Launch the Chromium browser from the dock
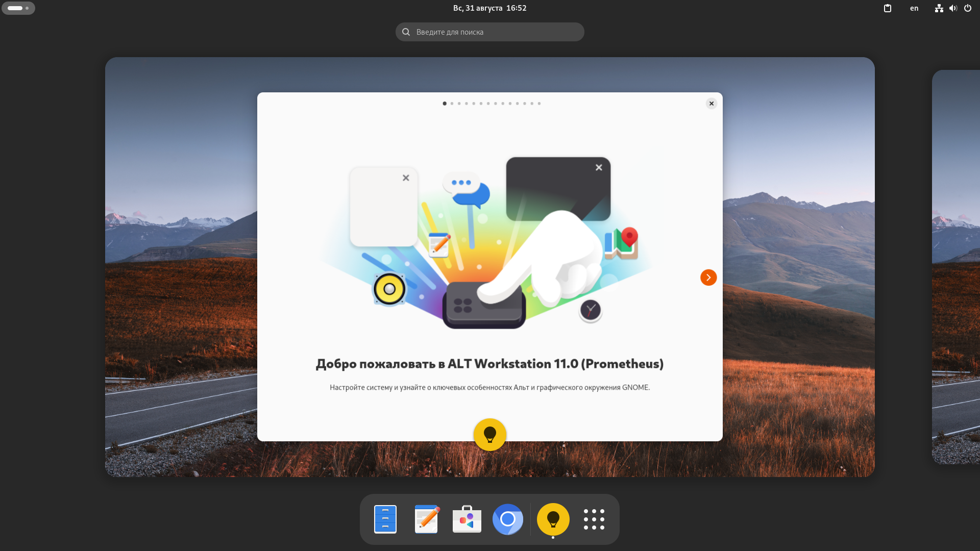 [507, 519]
